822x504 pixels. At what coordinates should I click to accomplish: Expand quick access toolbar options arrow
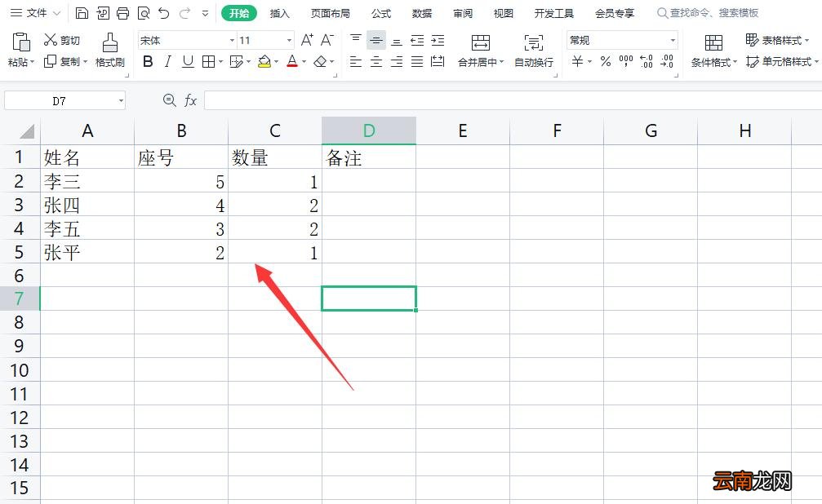(205, 13)
